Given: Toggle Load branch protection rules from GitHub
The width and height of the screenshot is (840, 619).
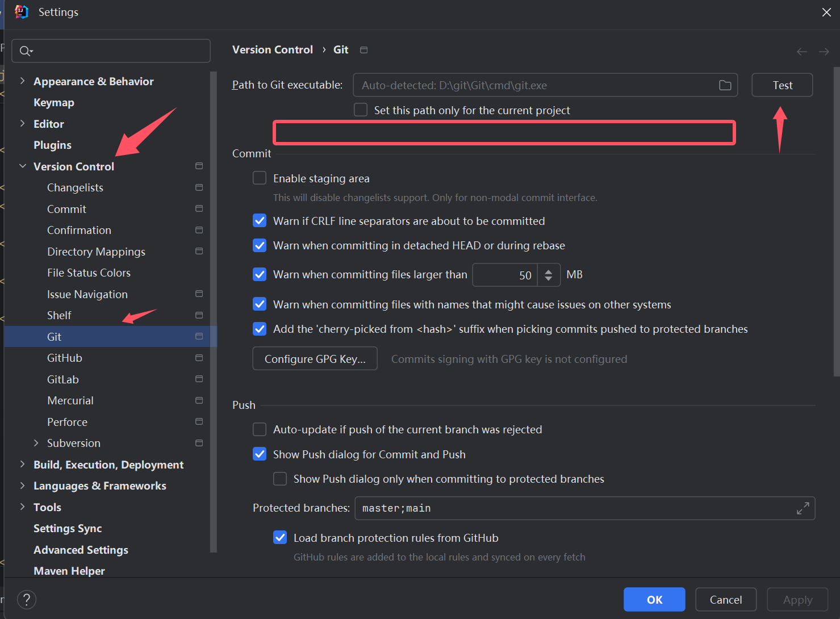Looking at the screenshot, I should (x=280, y=537).
